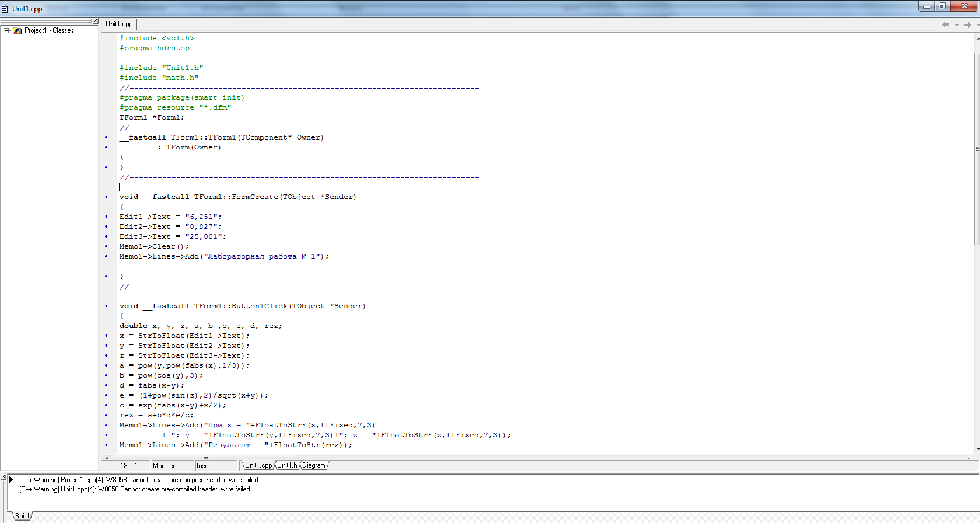Click the editor's horizontal scrollbar thumb

[205, 458]
